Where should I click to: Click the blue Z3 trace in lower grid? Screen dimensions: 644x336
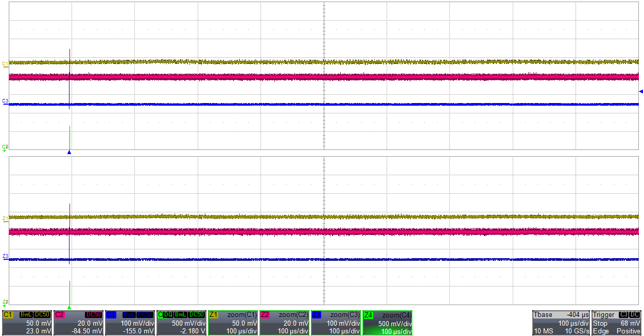pos(324,259)
